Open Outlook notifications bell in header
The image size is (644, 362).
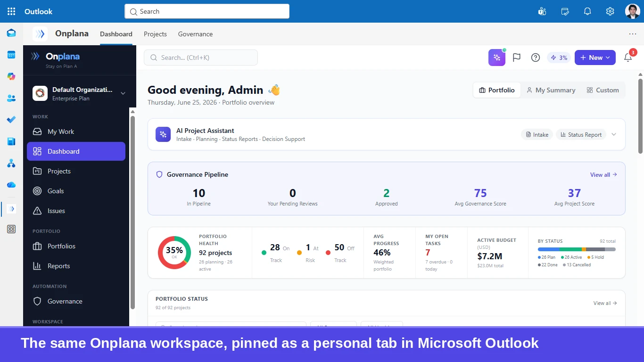pyautogui.click(x=587, y=11)
